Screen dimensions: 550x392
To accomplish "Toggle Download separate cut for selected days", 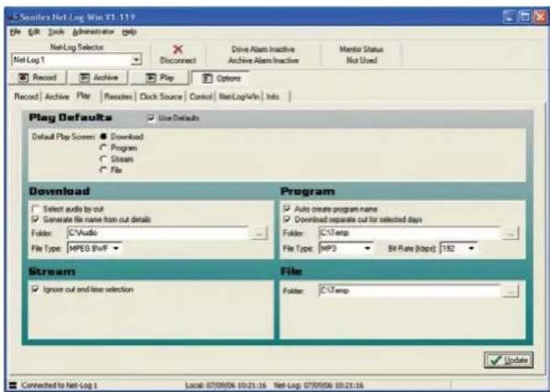I will click(287, 219).
